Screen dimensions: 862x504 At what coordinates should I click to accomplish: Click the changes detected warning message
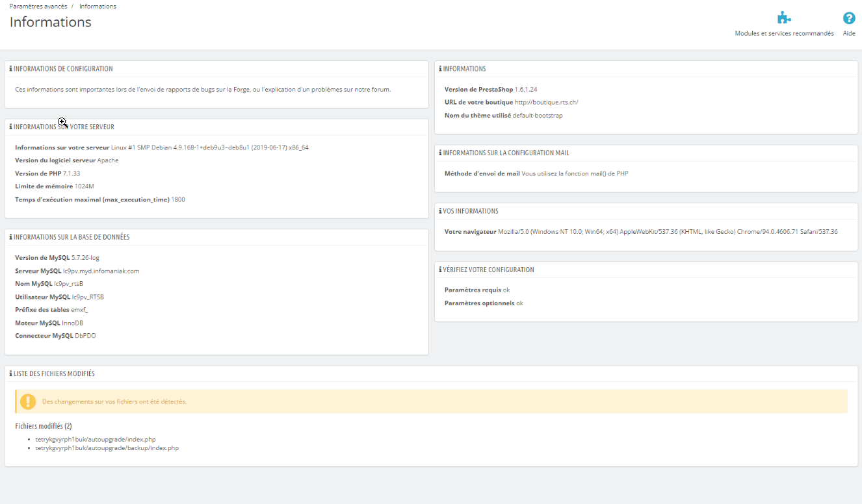pyautogui.click(x=114, y=401)
